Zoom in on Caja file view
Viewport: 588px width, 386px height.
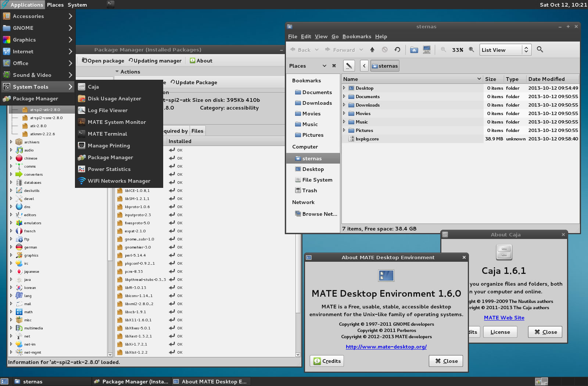pos(471,50)
